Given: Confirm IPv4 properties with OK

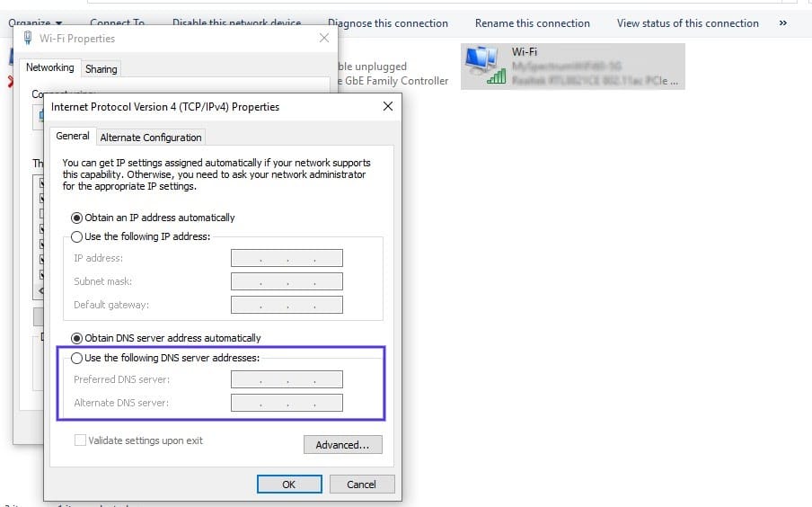Looking at the screenshot, I should point(289,485).
